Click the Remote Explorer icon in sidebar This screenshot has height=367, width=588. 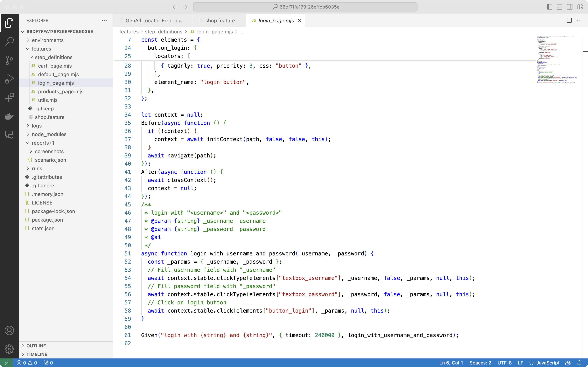coord(9,135)
